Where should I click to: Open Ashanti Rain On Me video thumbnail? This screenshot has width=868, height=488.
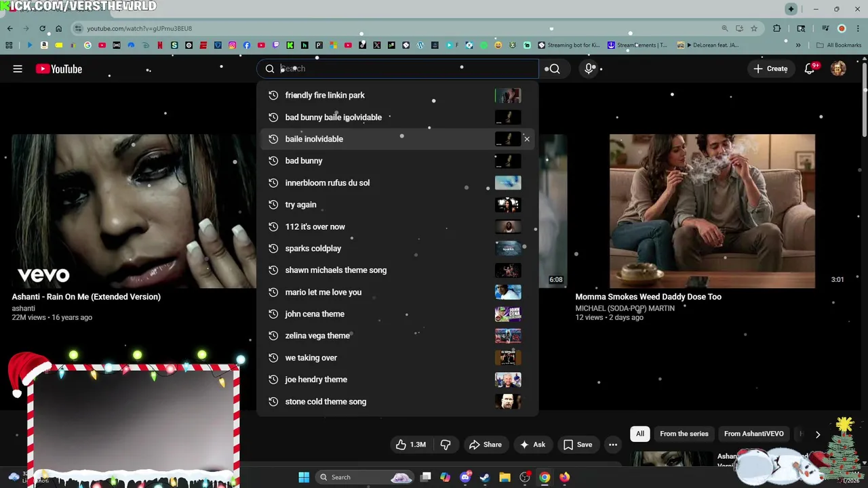(134, 211)
